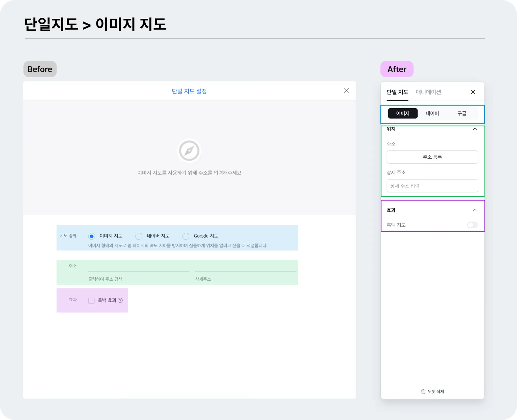Toggle the 흑백 지도 switch
This screenshot has height=420, width=517.
click(472, 225)
